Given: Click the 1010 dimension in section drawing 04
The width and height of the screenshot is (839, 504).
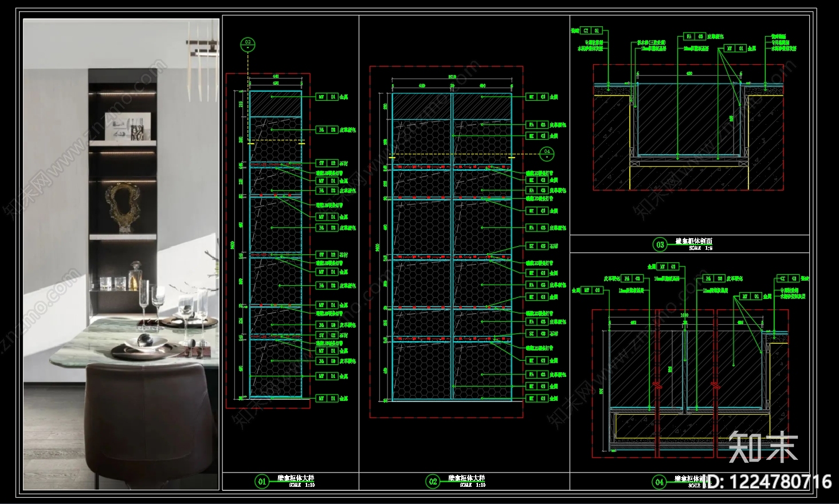Looking at the screenshot, I should coord(684,316).
